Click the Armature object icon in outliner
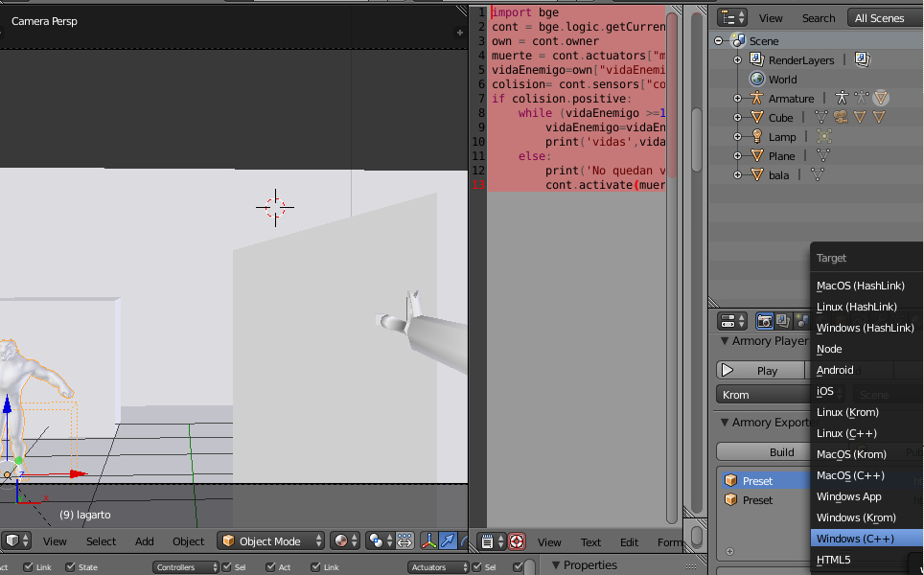This screenshot has width=924, height=575. [756, 99]
